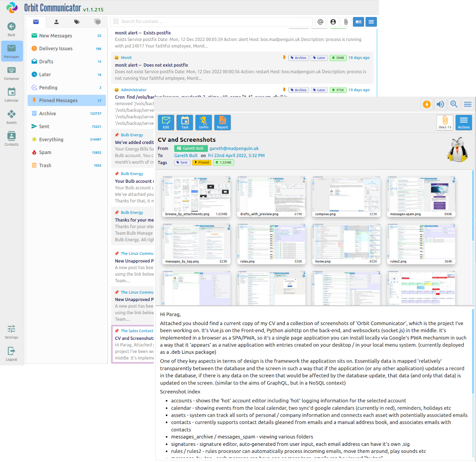Viewport: 476px width, 462px height.
Task: Toggle the Pinned tag on the open message
Action: (201, 162)
